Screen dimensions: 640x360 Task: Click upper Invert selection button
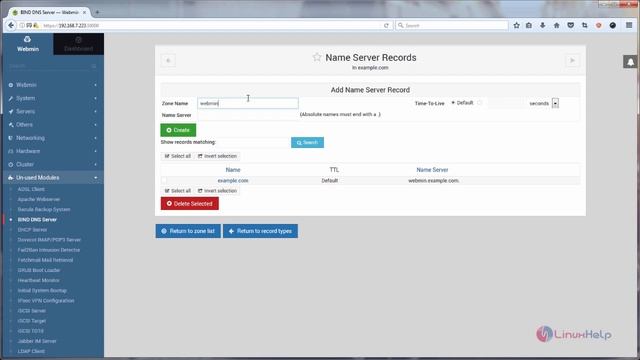pos(217,156)
